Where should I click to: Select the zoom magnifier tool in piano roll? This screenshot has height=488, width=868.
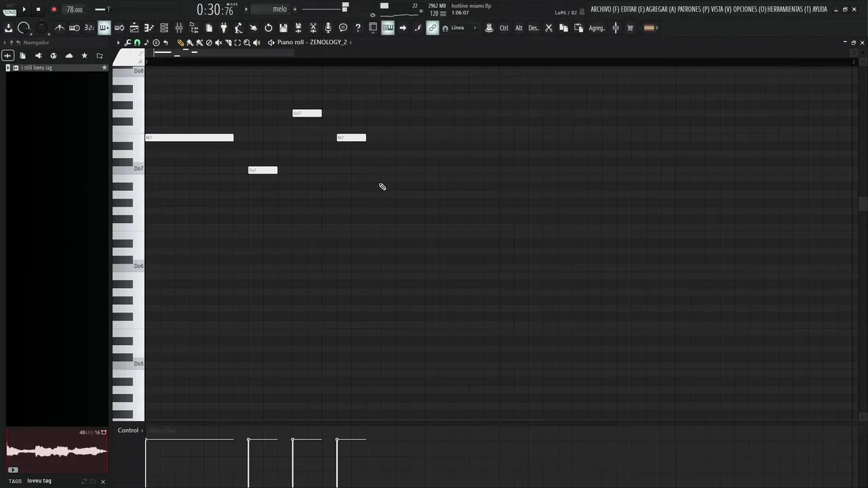(247, 43)
